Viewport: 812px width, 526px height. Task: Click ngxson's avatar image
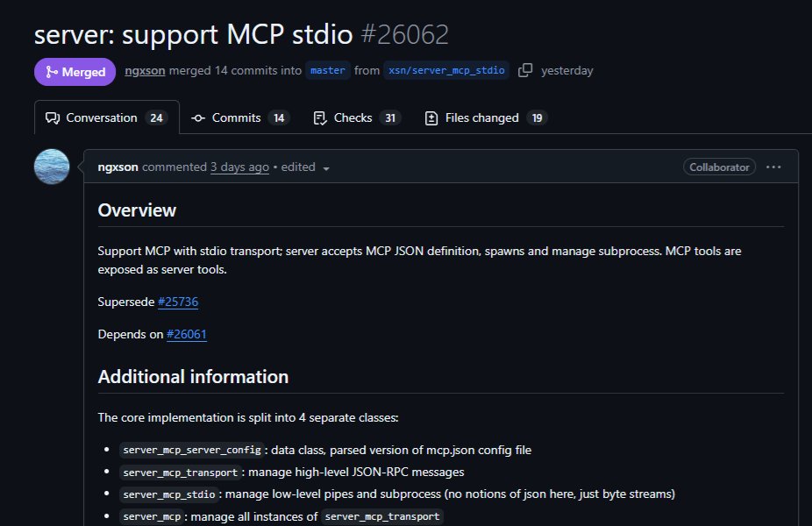click(52, 167)
